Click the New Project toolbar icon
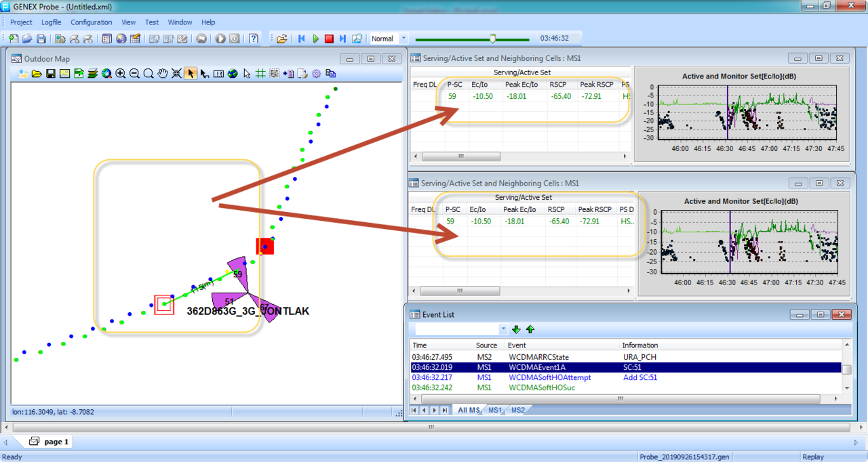 [14, 39]
